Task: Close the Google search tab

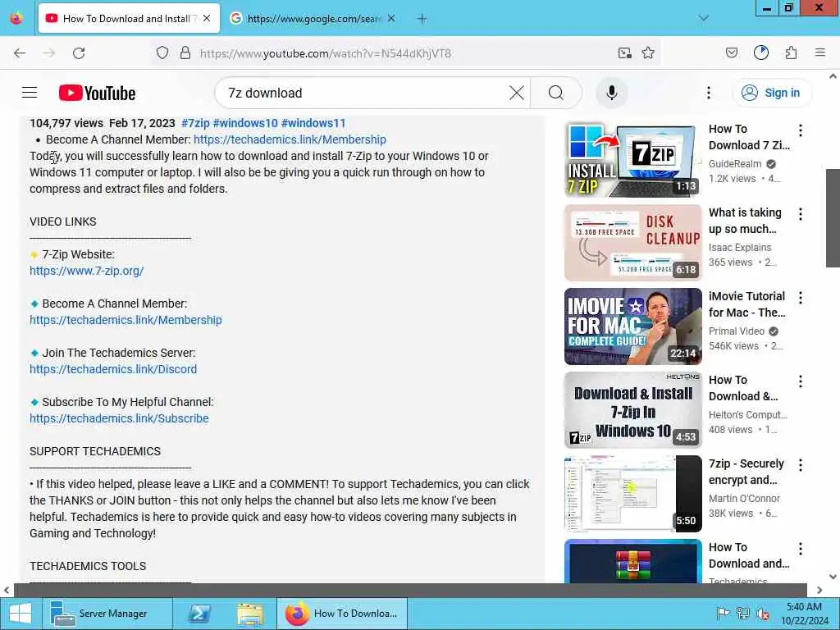Action: 391,19
